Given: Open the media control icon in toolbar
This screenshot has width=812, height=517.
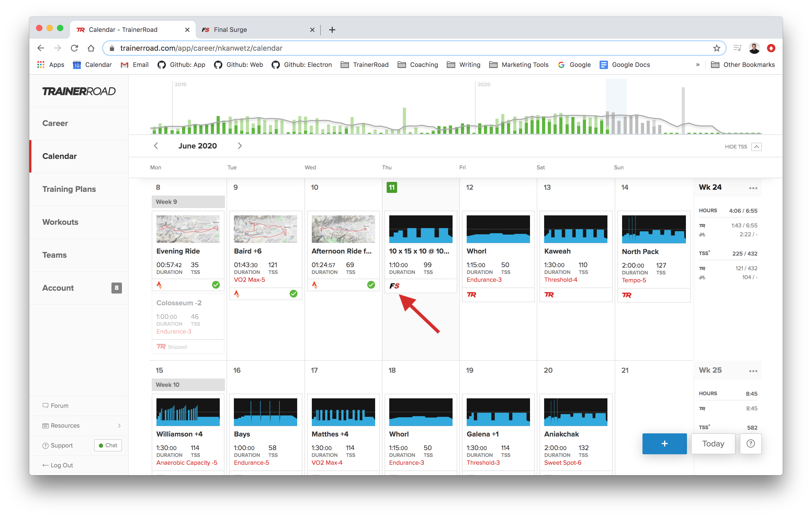Looking at the screenshot, I should (x=737, y=48).
